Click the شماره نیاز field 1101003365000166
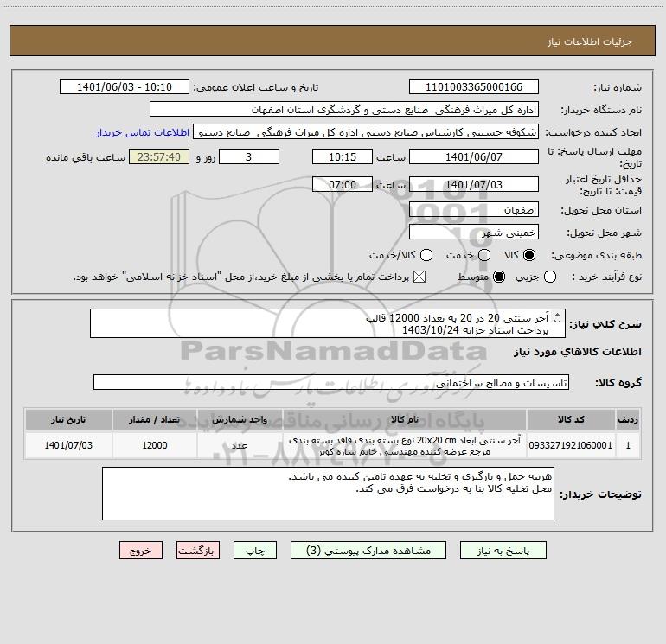666x644 pixels. [x=474, y=87]
